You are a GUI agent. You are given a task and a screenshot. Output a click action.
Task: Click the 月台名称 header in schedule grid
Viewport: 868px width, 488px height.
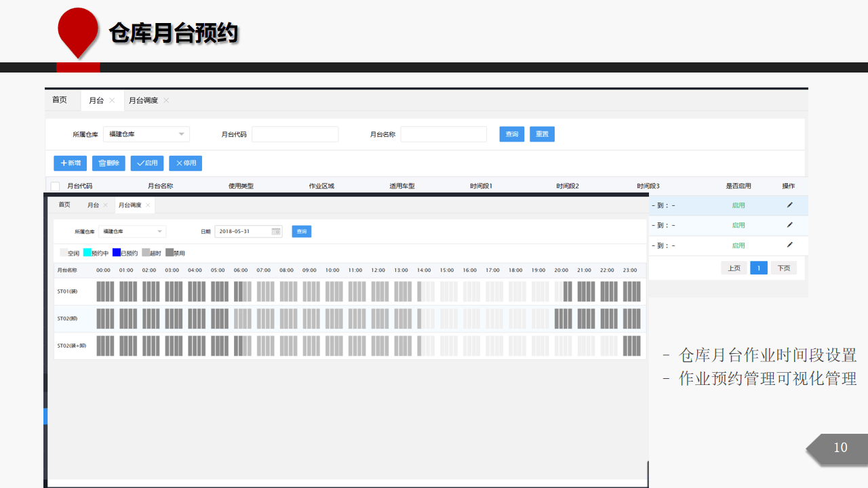67,270
